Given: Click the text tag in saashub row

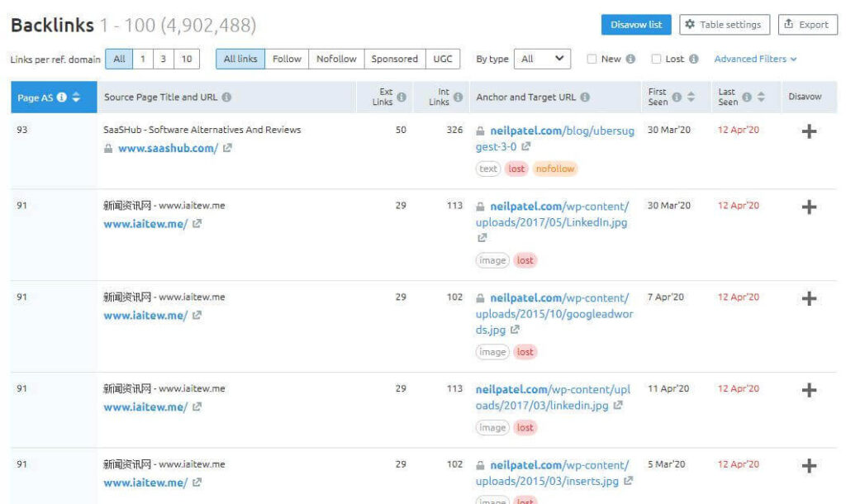Looking at the screenshot, I should (487, 169).
